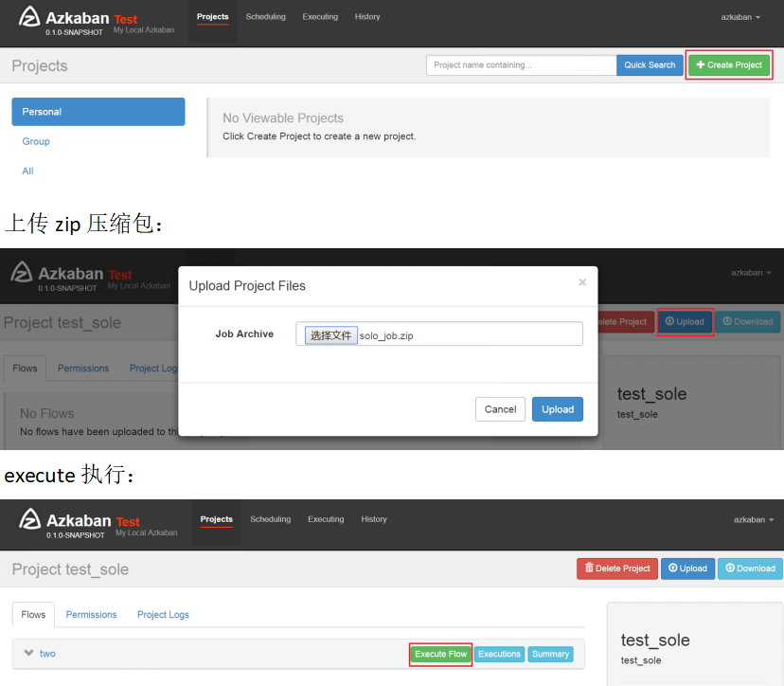The width and height of the screenshot is (784, 686).
Task: Select Personal projects filter
Action: pos(98,112)
